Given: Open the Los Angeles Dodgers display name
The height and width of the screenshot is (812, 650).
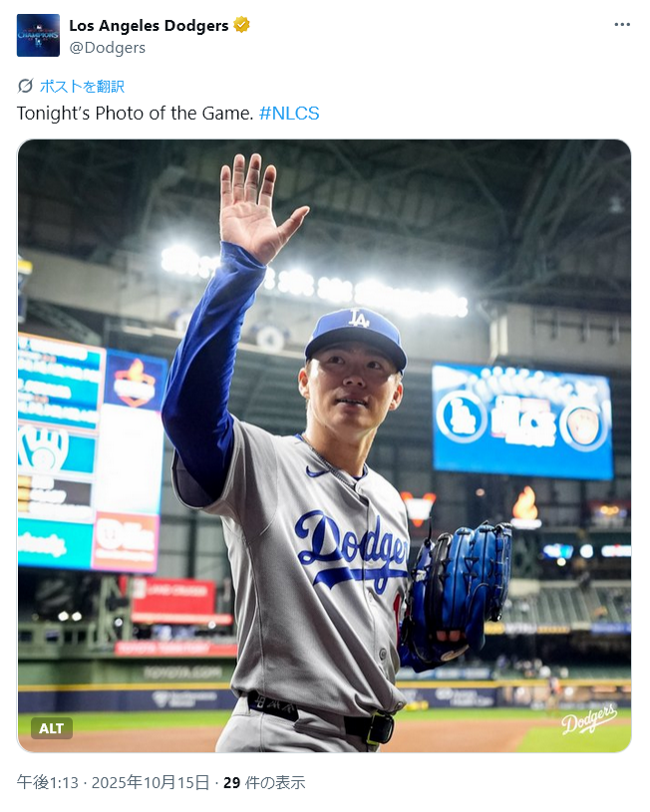Looking at the screenshot, I should pos(149,25).
